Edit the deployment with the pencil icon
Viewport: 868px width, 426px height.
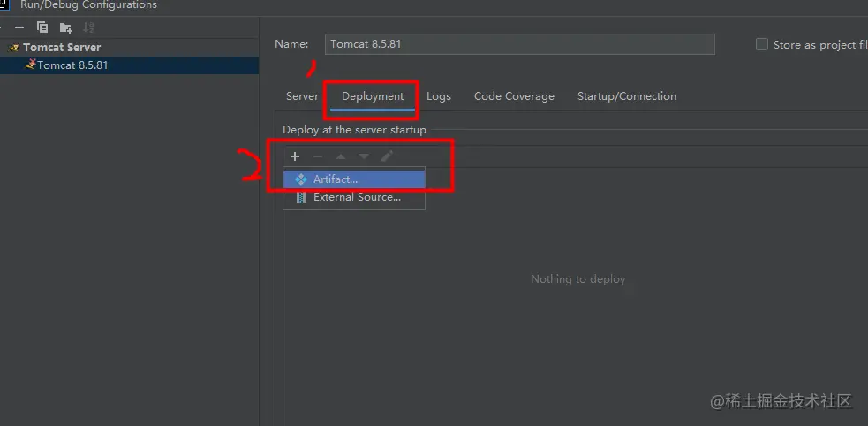(387, 156)
